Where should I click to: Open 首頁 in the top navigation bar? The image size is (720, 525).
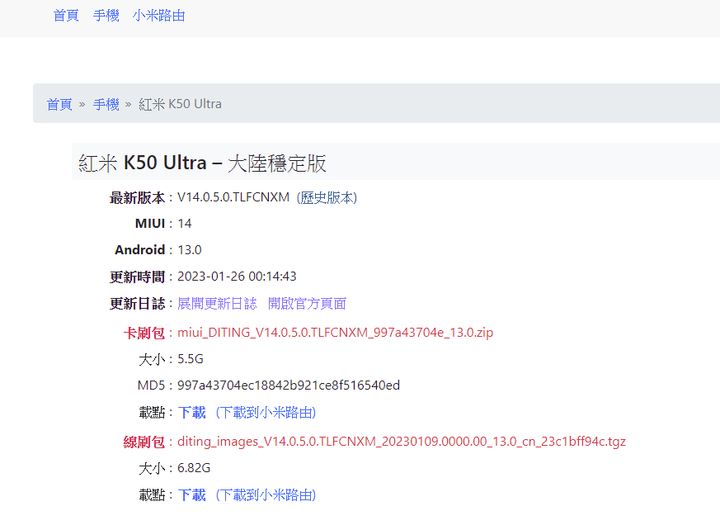pos(66,16)
